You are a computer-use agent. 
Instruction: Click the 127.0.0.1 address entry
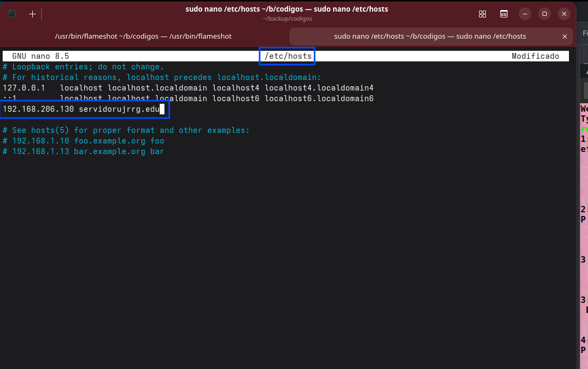[24, 88]
